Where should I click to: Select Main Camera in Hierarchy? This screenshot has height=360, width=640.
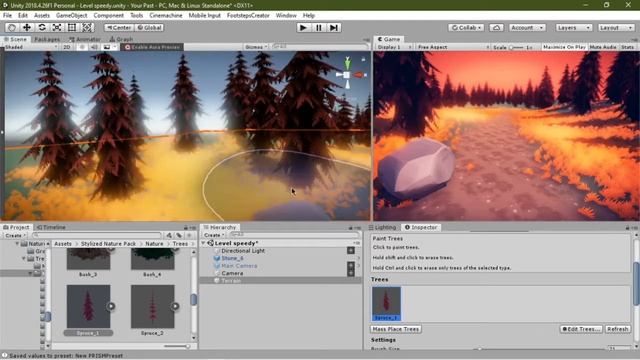[239, 266]
